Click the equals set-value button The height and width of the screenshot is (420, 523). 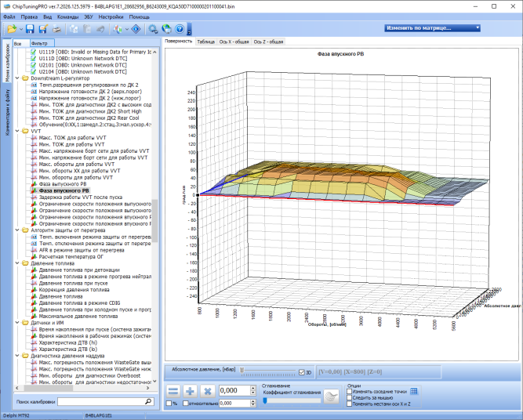(173, 391)
